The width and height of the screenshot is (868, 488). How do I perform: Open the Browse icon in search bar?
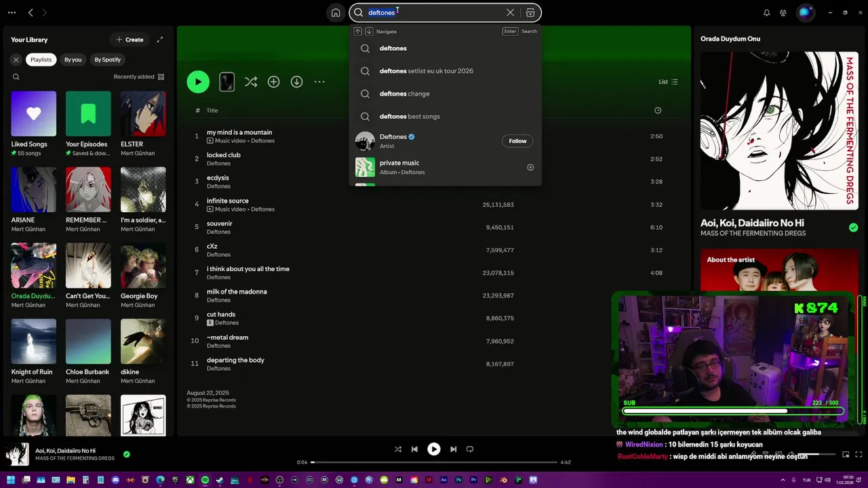coord(530,12)
